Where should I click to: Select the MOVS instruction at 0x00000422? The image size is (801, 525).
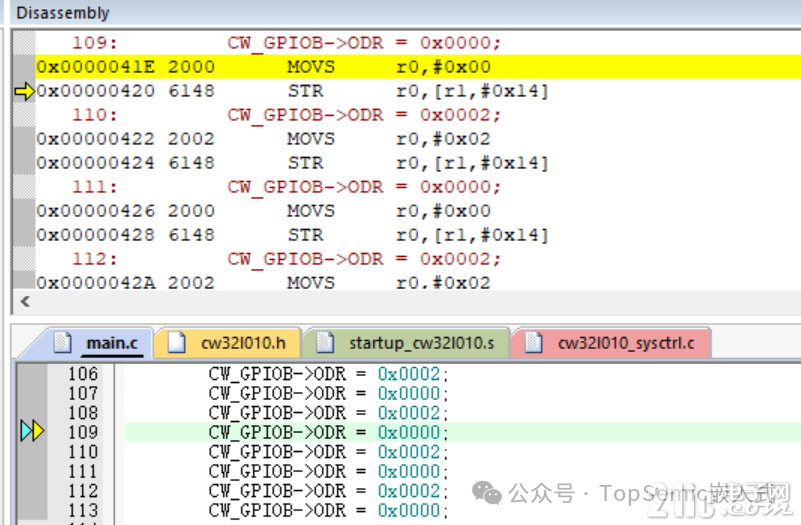(x=264, y=139)
